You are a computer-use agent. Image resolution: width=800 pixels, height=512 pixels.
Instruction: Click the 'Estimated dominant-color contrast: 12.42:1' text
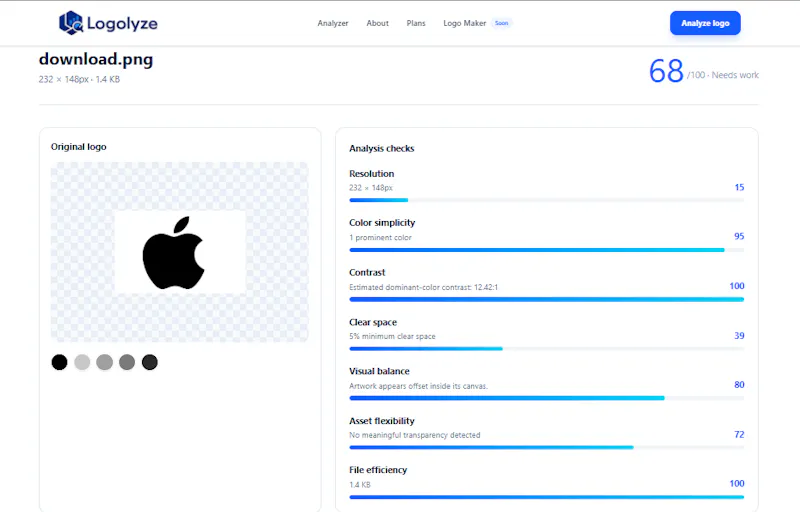[x=423, y=287]
